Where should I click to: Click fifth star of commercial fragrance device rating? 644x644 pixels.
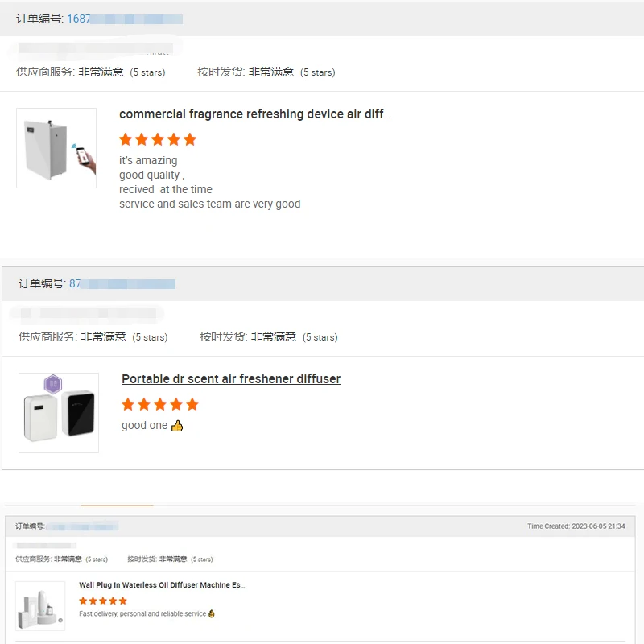[x=190, y=139]
